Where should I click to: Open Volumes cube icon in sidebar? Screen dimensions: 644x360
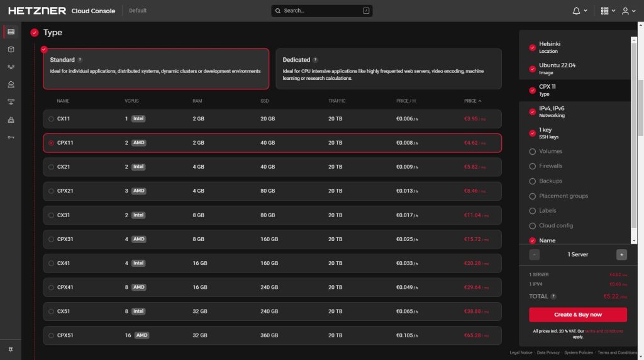coord(11,49)
